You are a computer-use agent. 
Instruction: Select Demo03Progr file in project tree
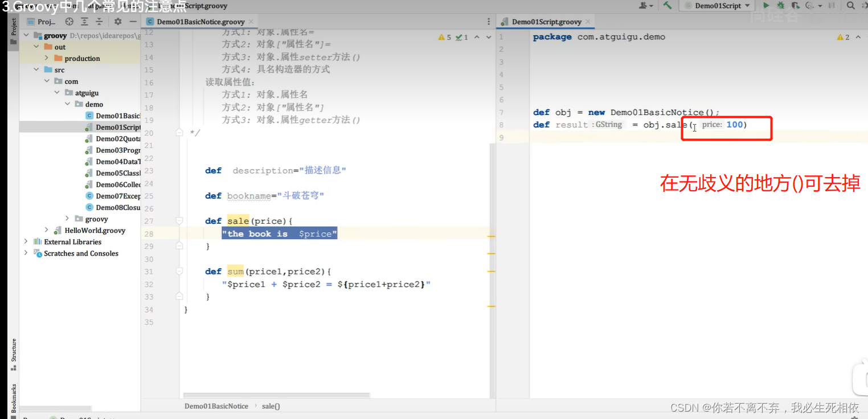pos(80,150)
